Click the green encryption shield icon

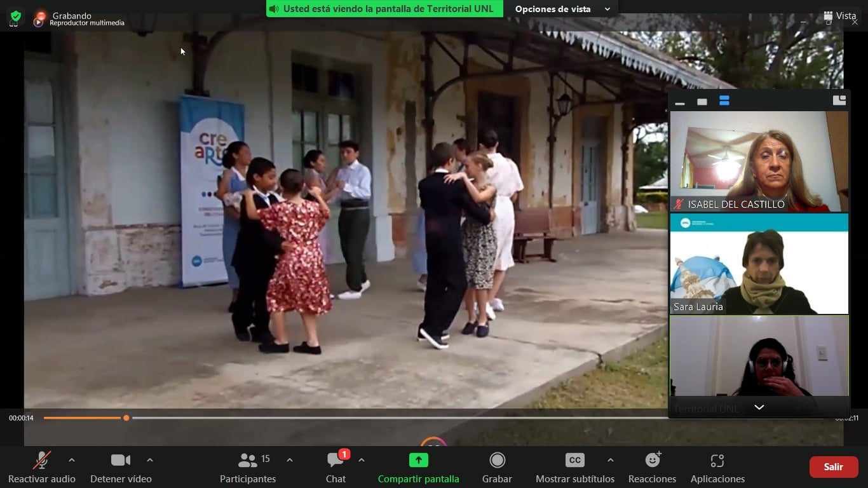tap(15, 17)
